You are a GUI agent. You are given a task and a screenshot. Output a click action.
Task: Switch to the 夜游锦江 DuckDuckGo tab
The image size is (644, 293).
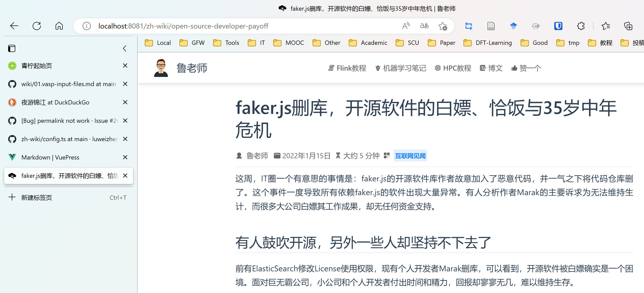tap(55, 102)
